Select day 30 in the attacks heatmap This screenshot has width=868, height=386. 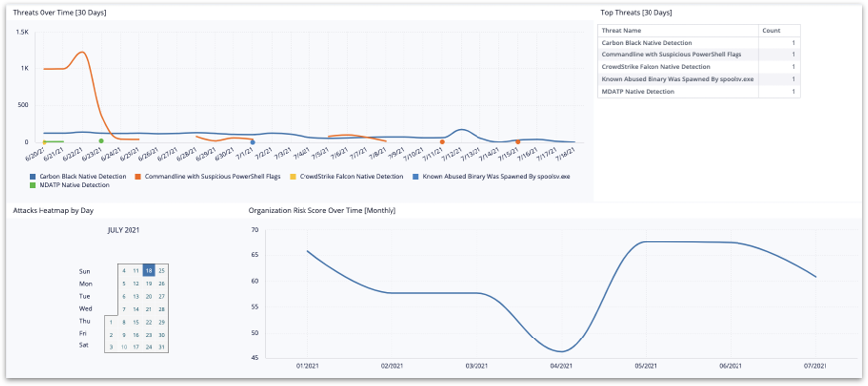point(161,335)
